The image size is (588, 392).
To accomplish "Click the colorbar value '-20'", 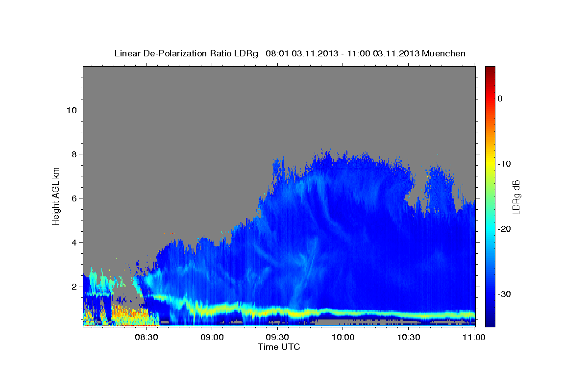I will pyautogui.click(x=505, y=229).
